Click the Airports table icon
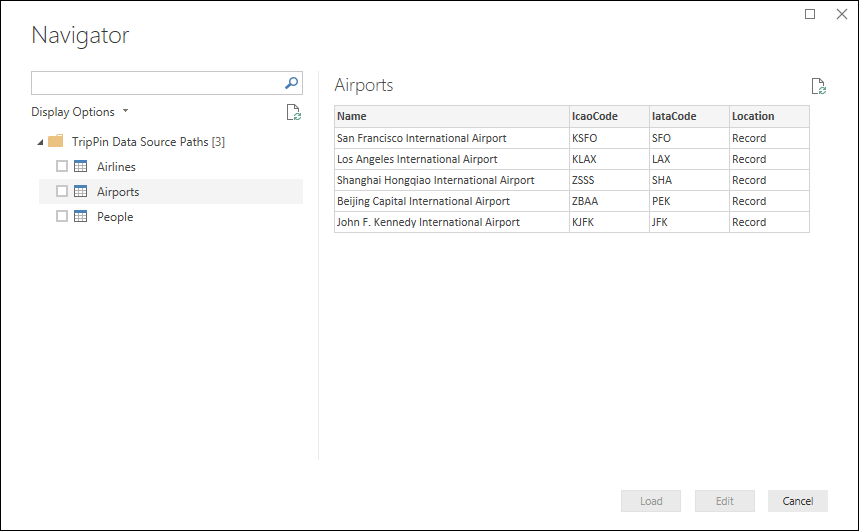The height and width of the screenshot is (531, 859). (x=81, y=191)
